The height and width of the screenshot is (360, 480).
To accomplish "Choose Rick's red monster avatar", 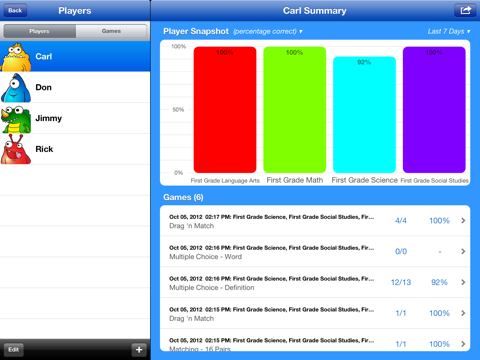I will pyautogui.click(x=16, y=149).
